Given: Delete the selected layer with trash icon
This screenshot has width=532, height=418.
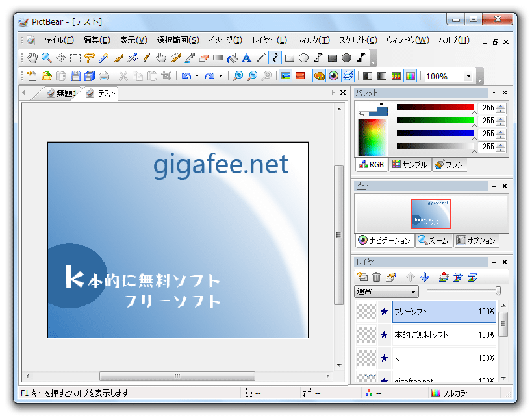Looking at the screenshot, I should tap(376, 277).
